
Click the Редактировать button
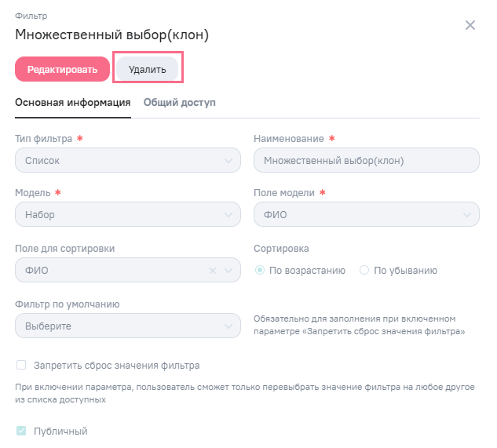62,69
